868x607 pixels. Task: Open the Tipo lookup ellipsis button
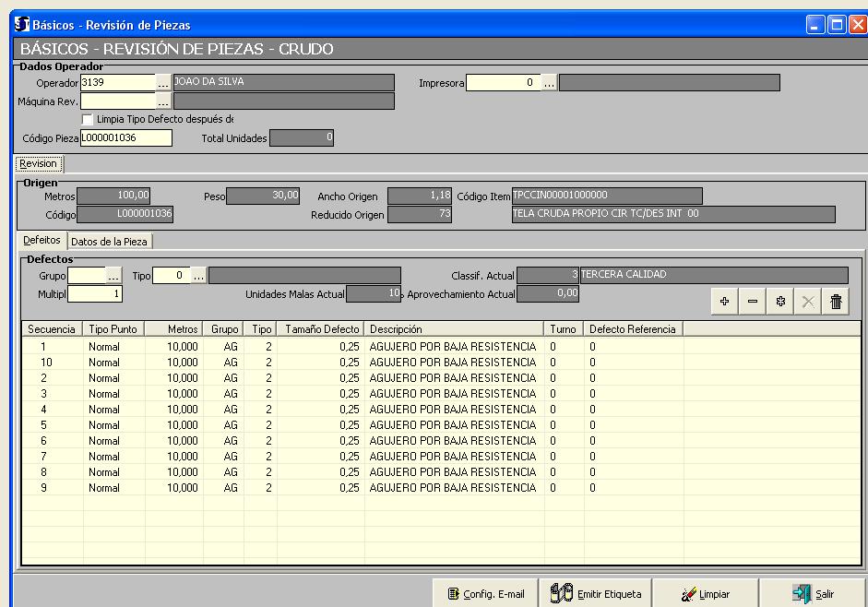tap(198, 275)
